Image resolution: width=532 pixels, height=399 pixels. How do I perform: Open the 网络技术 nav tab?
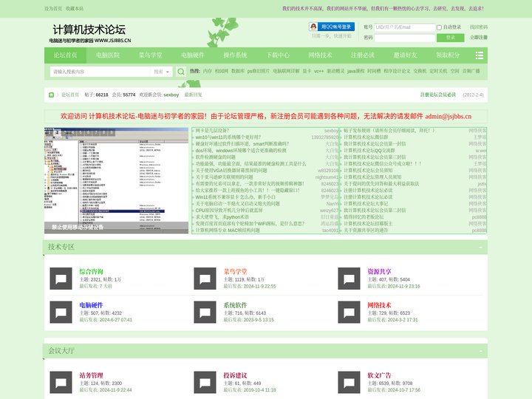(320, 55)
